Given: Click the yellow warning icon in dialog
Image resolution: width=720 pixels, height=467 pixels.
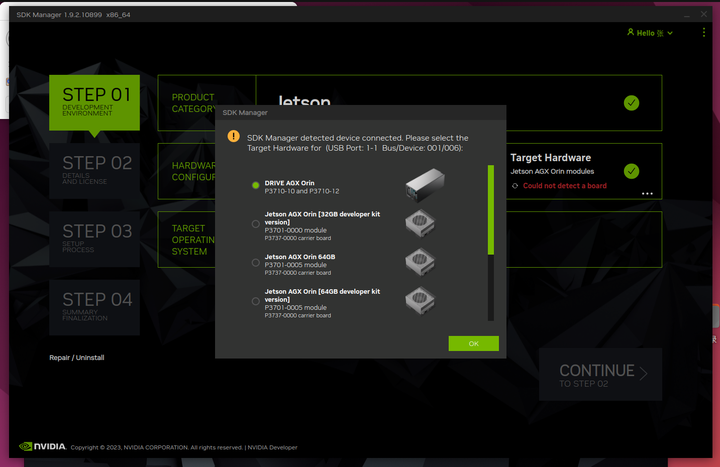Looking at the screenshot, I should (233, 136).
